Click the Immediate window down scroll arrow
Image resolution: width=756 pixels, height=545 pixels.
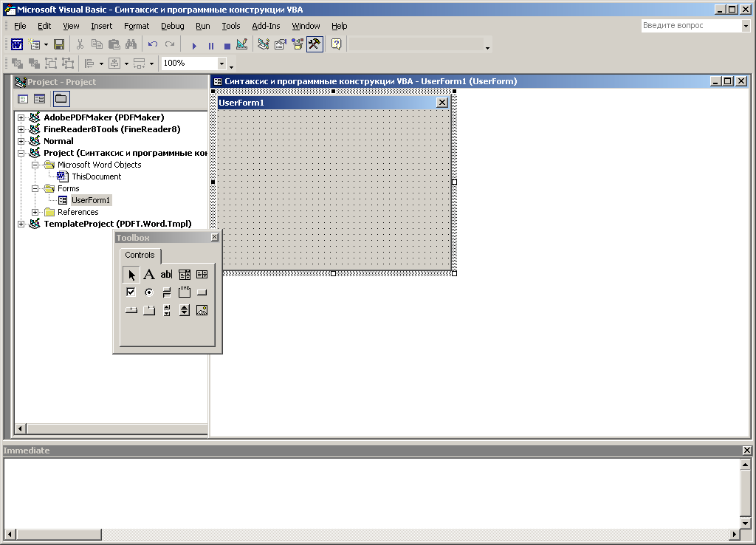[x=746, y=523]
